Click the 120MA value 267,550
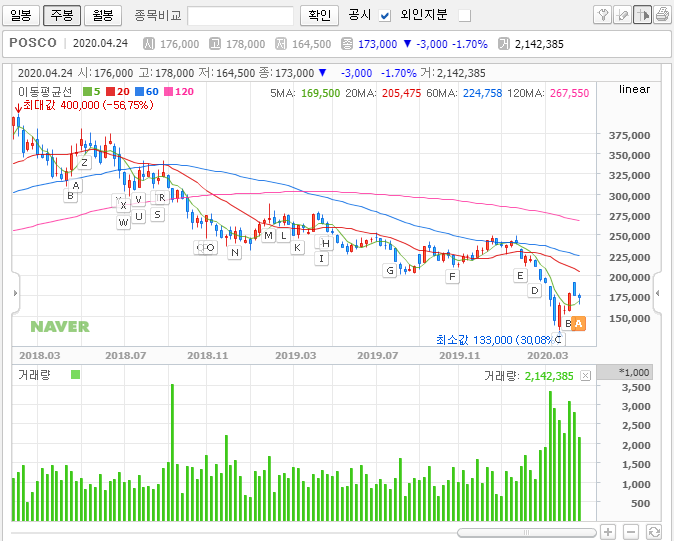This screenshot has width=674, height=541. pyautogui.click(x=570, y=93)
